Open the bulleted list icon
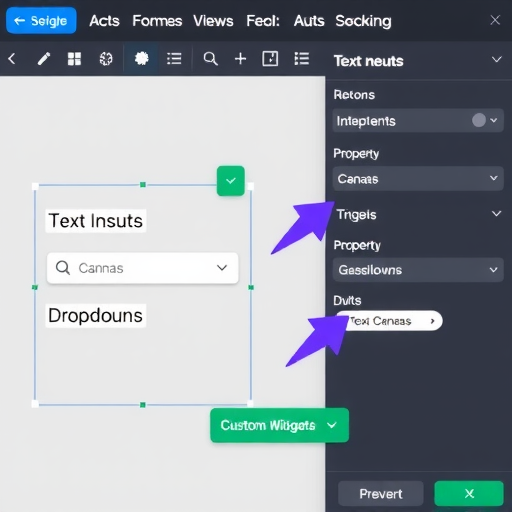 [x=174, y=59]
